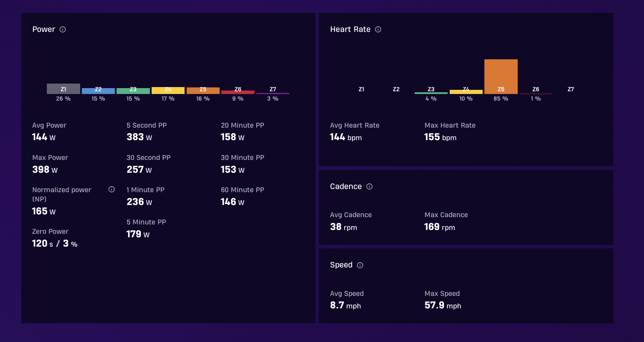Click the "4 %" heart rate zone label
The height and width of the screenshot is (342, 644).
pyautogui.click(x=431, y=99)
